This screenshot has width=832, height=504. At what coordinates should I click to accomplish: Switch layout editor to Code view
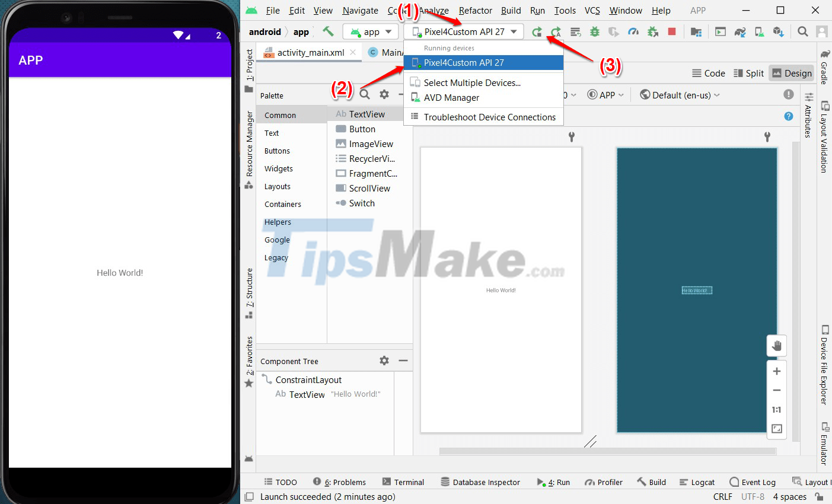click(x=709, y=73)
